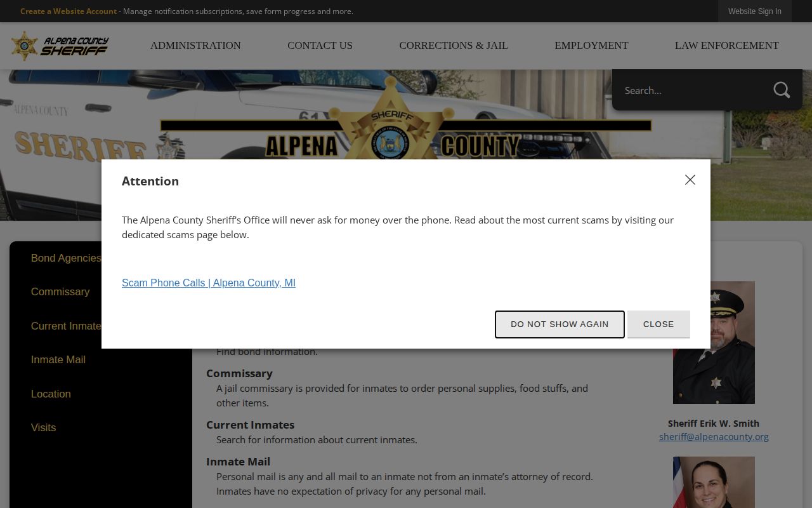Click the Close button in the dialog
The image size is (812, 508).
(658, 324)
